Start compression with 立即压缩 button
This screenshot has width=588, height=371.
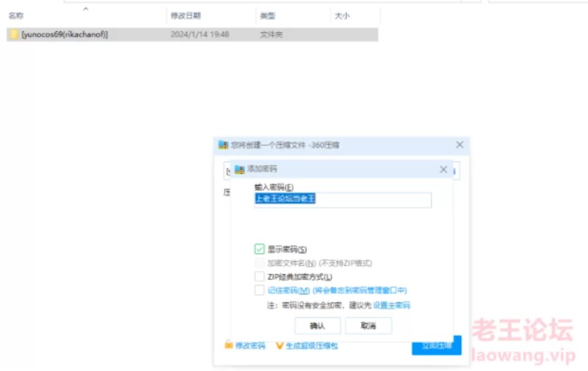point(437,345)
